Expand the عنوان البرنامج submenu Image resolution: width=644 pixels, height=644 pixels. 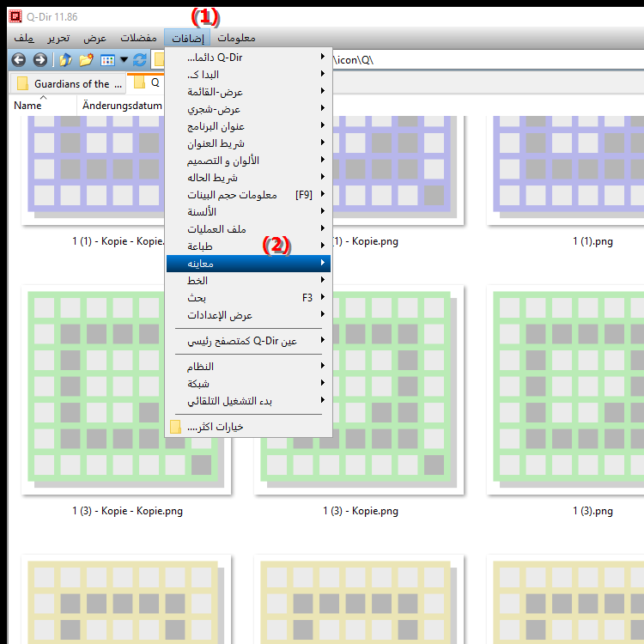[x=248, y=126]
